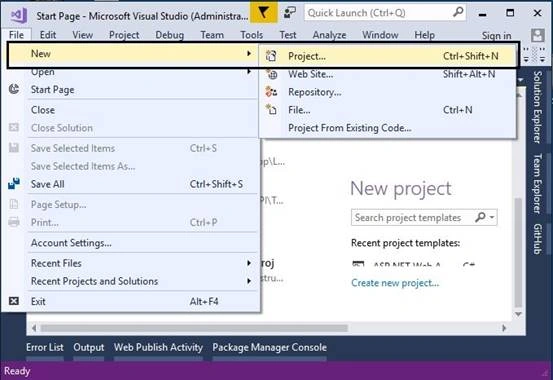The width and height of the screenshot is (553, 380).
Task: Open the GitHub side tab
Action: pos(537,239)
